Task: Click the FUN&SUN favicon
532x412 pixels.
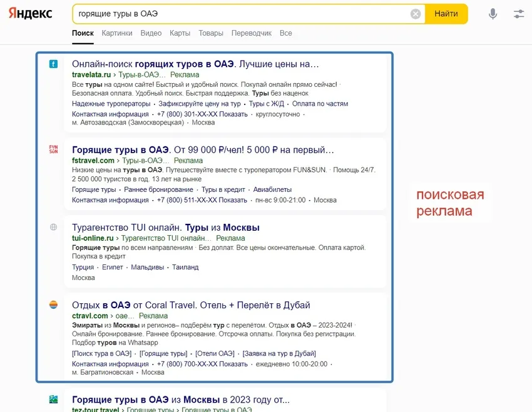Action: pos(53,149)
